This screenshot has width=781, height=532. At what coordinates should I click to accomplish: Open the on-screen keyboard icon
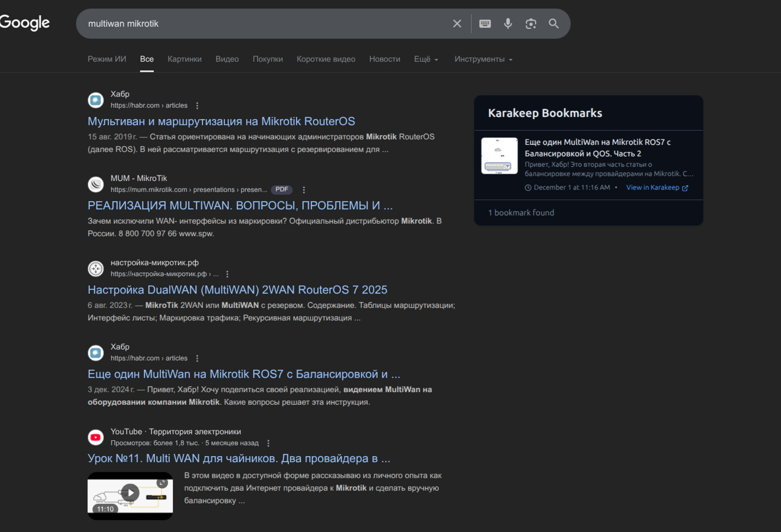point(485,24)
